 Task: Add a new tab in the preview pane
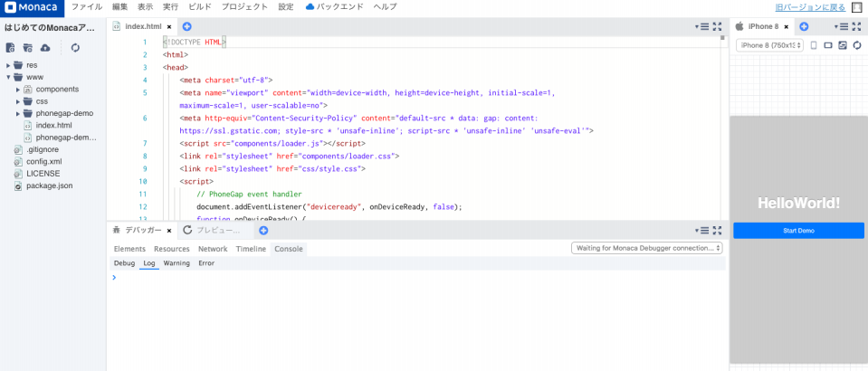pyautogui.click(x=805, y=26)
